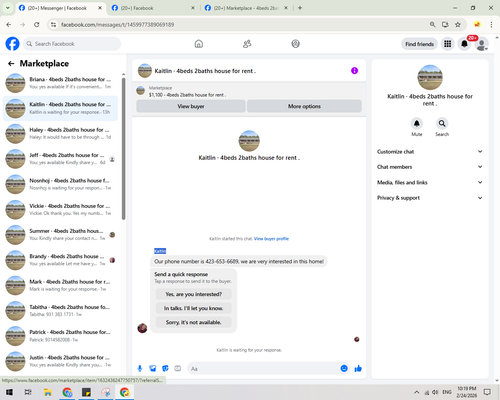The image size is (500, 400).
Task: Open the notifications bell icon
Action: coord(464,44)
